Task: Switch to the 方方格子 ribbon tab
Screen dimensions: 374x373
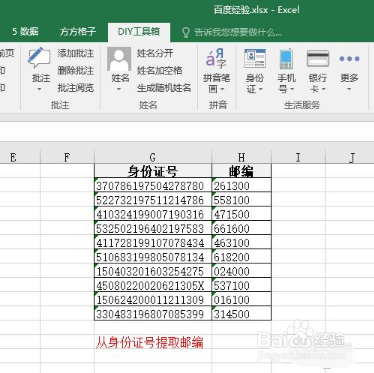Action: (78, 32)
